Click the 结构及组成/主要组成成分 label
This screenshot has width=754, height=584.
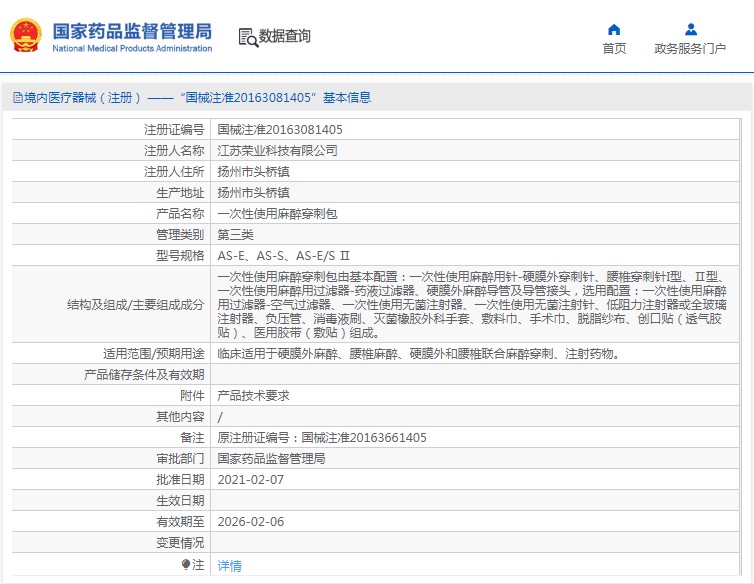pos(136,305)
